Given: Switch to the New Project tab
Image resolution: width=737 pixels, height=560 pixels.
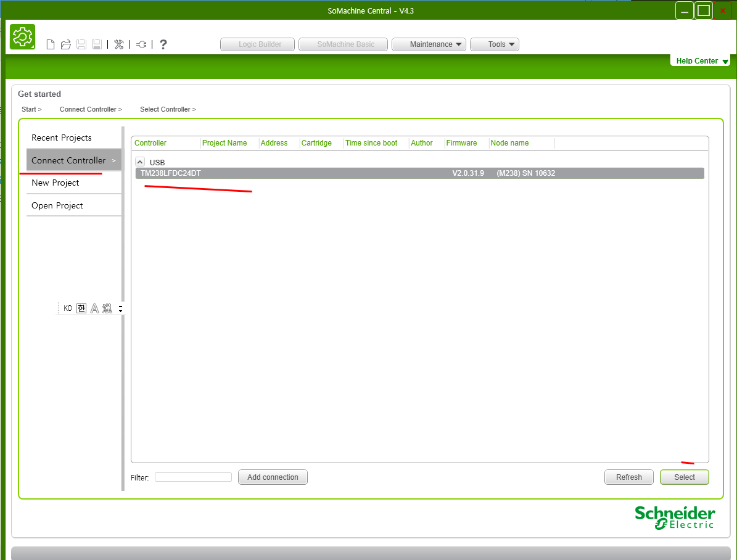Looking at the screenshot, I should tap(74, 183).
